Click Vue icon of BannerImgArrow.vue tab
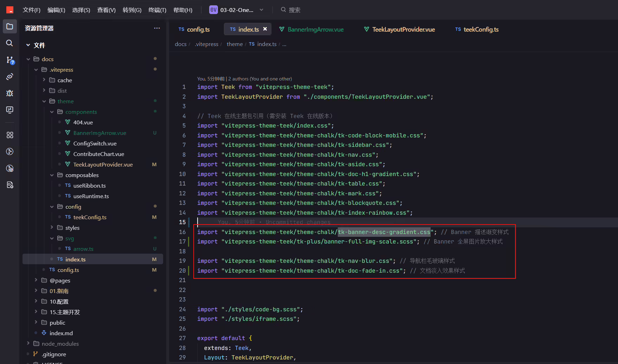 point(282,29)
